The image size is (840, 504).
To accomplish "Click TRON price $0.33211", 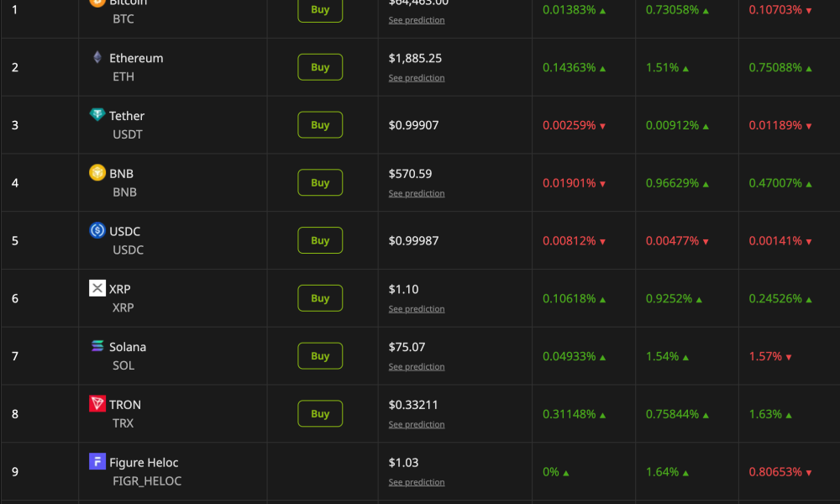I will coord(413,405).
